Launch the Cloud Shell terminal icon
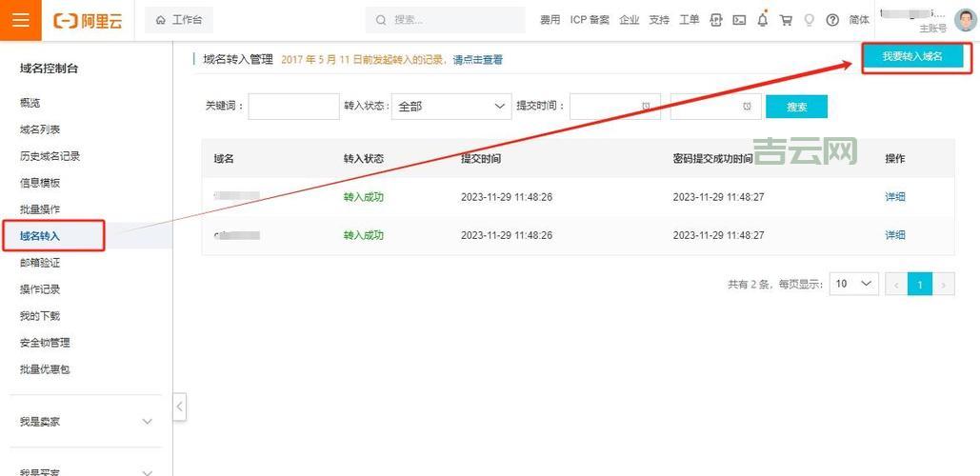Viewport: 980px width, 476px height. [739, 20]
